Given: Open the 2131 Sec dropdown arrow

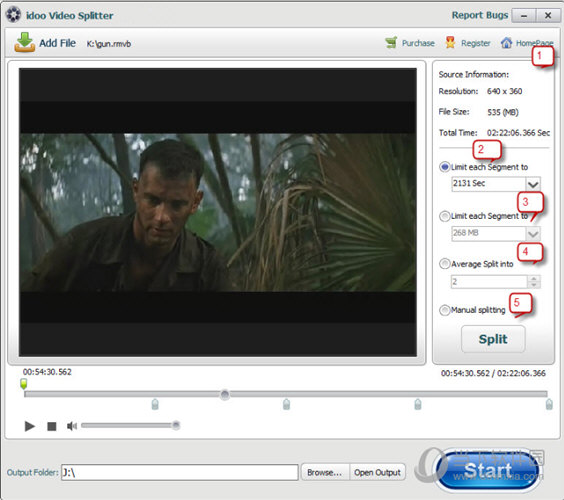Looking at the screenshot, I should pos(533,184).
